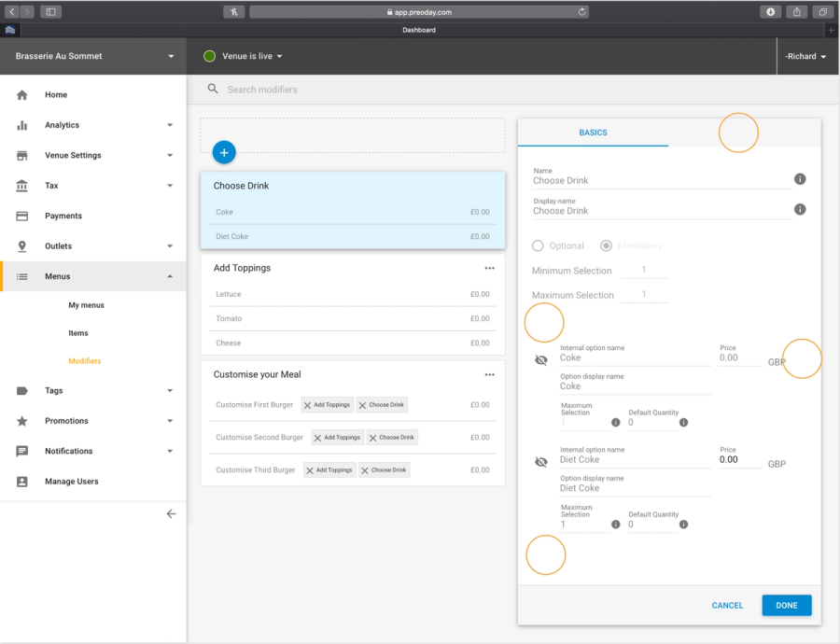Click the Payments card icon
Image resolution: width=840 pixels, height=644 pixels.
coord(22,216)
